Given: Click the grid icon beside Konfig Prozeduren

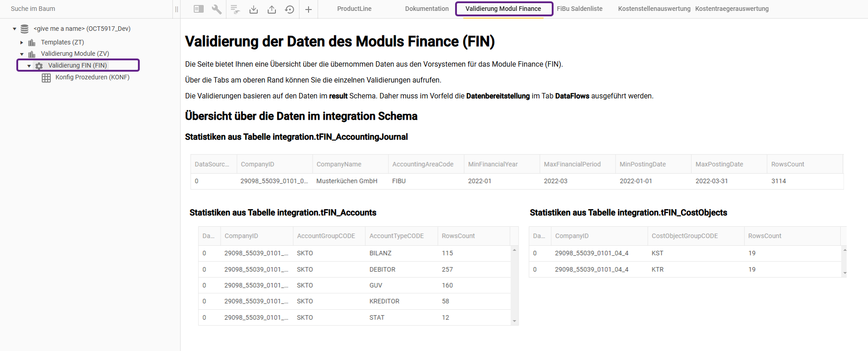Looking at the screenshot, I should pos(46,78).
